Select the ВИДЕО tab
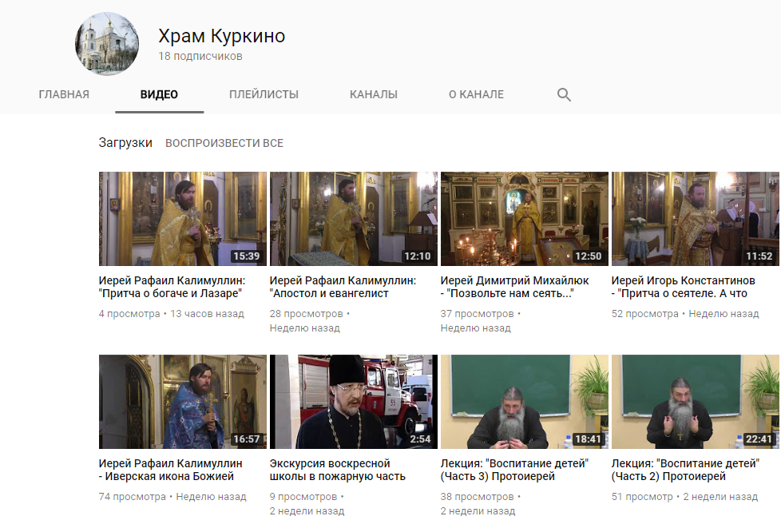The height and width of the screenshot is (532, 781). pos(159,94)
